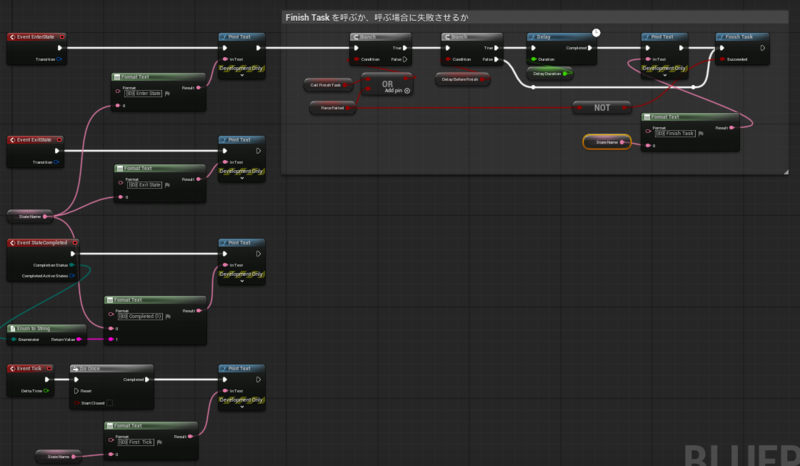
Task: Select the State Name node feeding First Tick format
Action: coord(58,457)
